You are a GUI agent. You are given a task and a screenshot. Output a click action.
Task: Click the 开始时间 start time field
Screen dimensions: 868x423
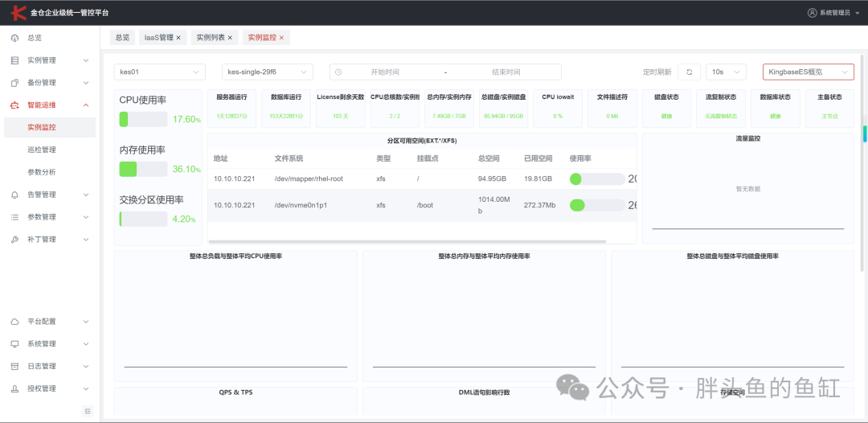coord(385,72)
